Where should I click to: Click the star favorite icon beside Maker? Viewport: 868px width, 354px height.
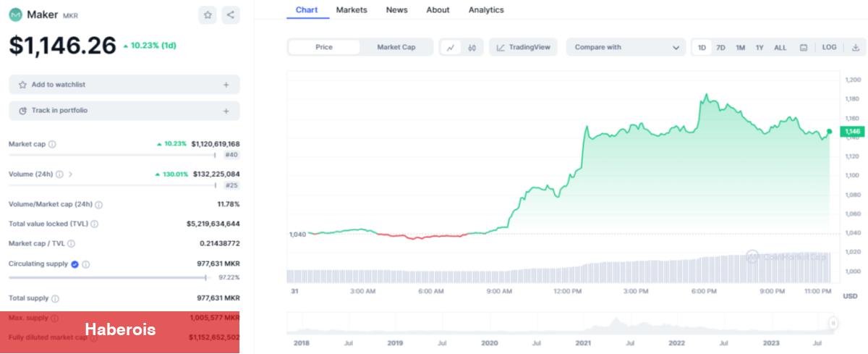[x=208, y=14]
